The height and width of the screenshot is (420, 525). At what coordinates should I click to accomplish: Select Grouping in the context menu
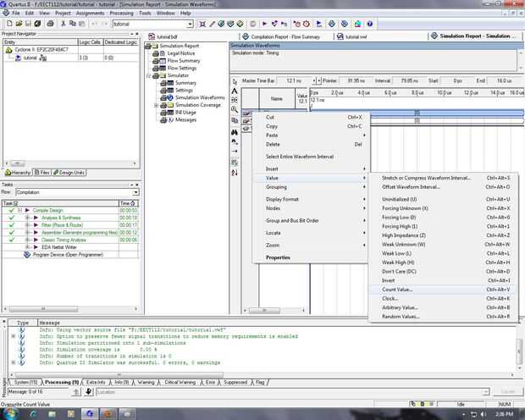(311, 187)
